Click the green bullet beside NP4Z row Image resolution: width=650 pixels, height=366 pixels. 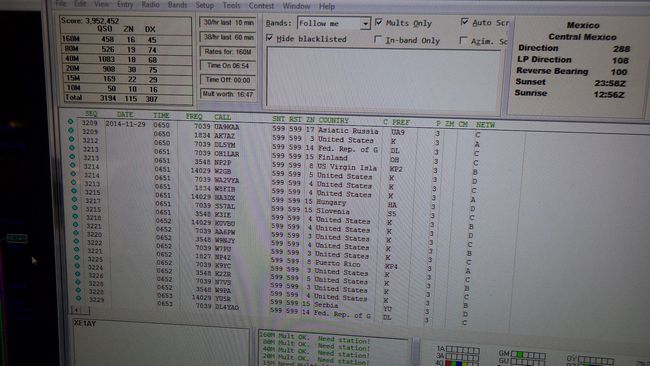click(77, 249)
